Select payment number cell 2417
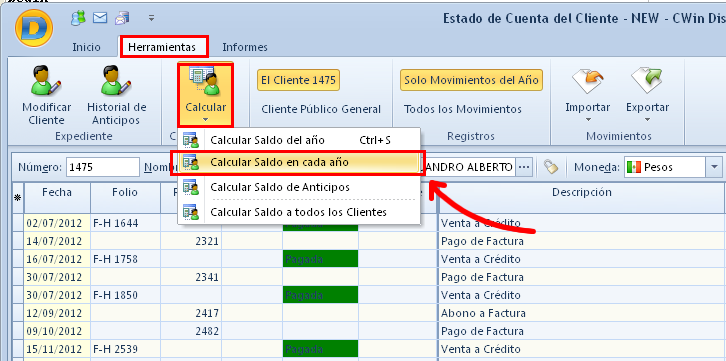726x361 pixels. pyautogui.click(x=191, y=313)
